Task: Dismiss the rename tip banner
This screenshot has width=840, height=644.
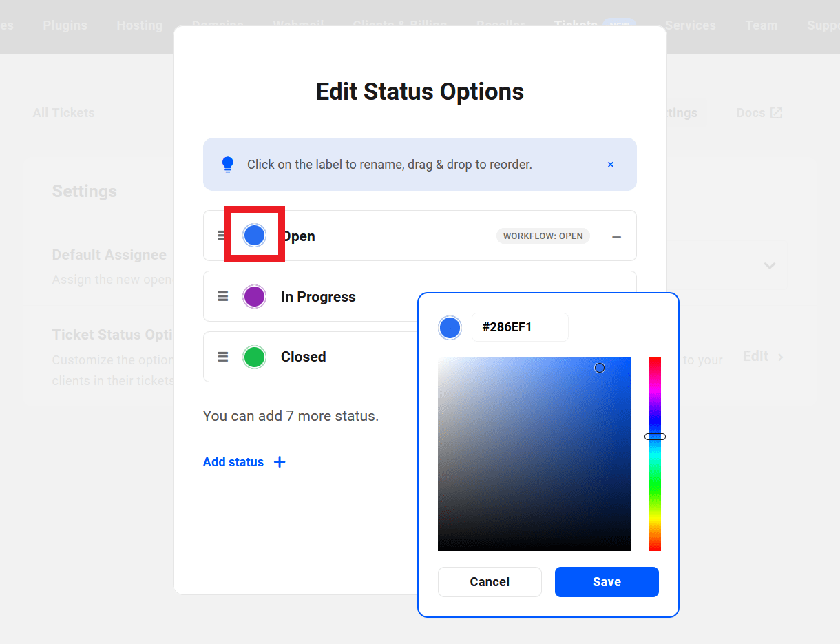Action: [610, 164]
